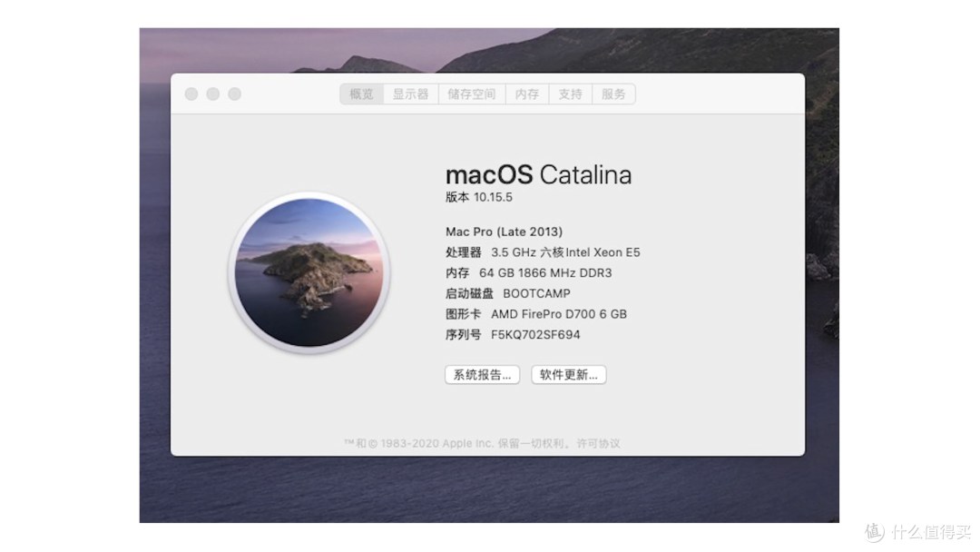
Task: Select the macOS Catalina title text
Action: pos(538,174)
